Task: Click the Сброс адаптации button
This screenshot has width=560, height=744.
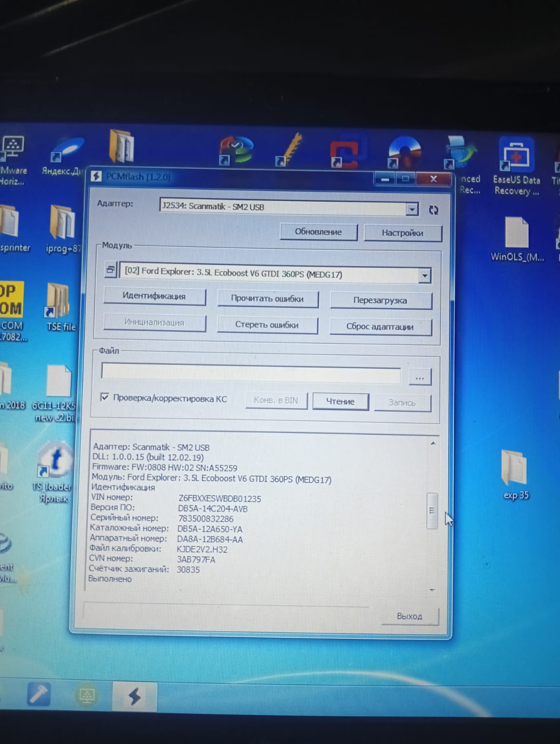Action: (380, 326)
